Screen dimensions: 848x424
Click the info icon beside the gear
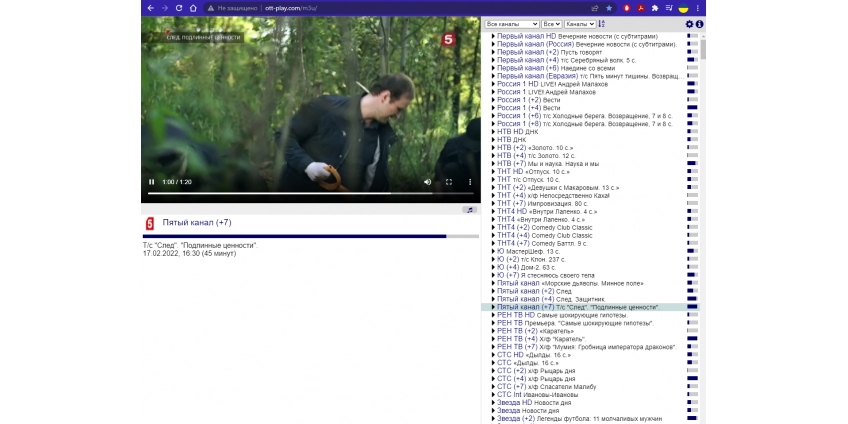tap(699, 24)
